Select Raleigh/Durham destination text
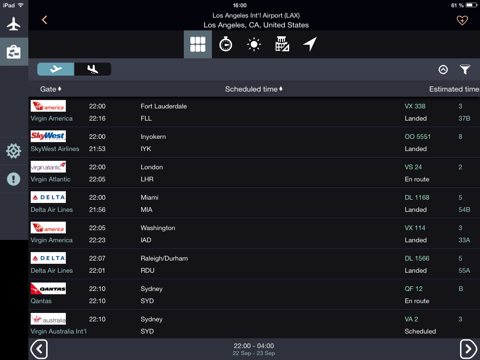The image size is (480, 360). click(164, 258)
